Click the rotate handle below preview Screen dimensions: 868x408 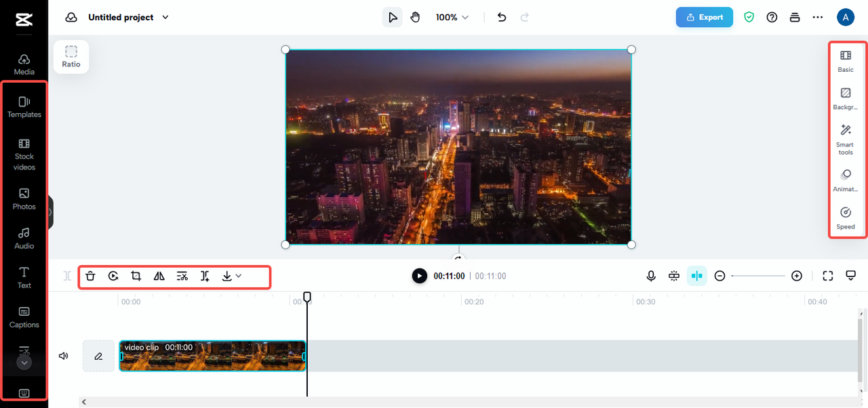click(x=458, y=258)
